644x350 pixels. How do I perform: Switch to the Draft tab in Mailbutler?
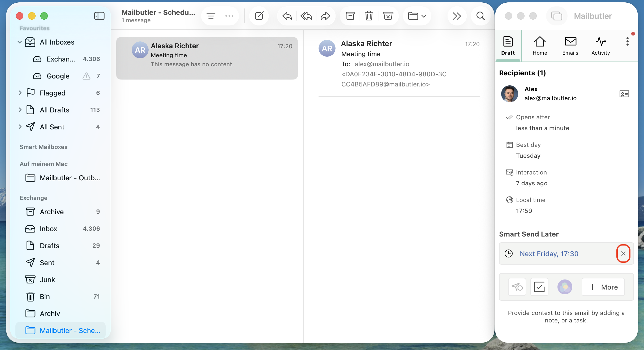coord(508,46)
